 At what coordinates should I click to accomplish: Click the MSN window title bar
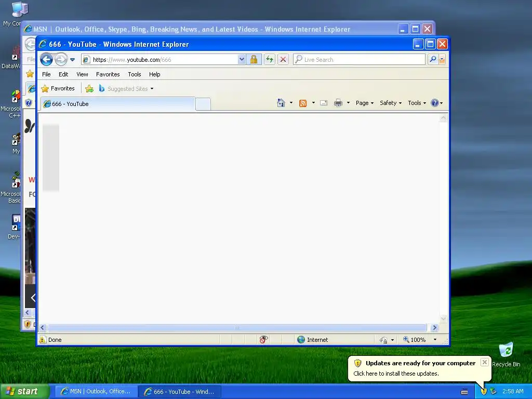click(210, 29)
